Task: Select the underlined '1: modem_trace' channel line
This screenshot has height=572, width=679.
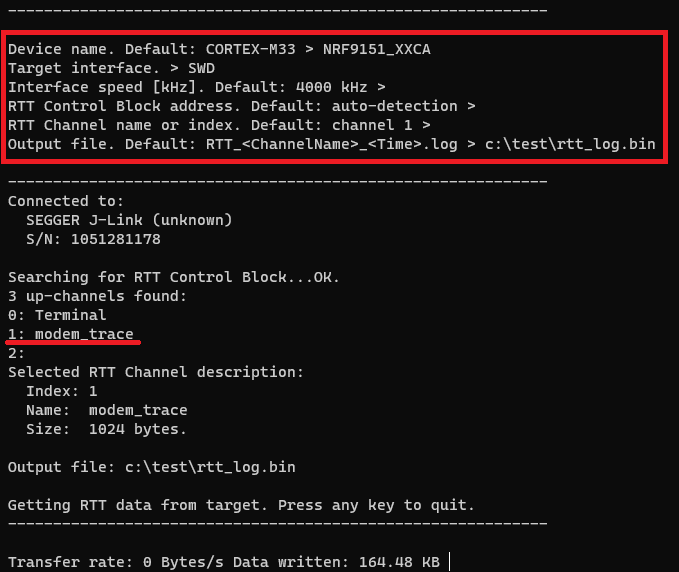Action: pos(71,334)
